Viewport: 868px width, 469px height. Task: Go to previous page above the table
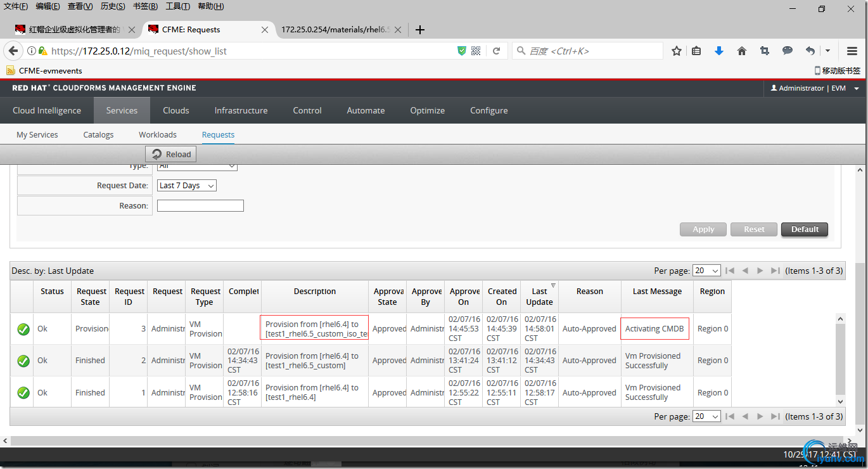[746, 271]
